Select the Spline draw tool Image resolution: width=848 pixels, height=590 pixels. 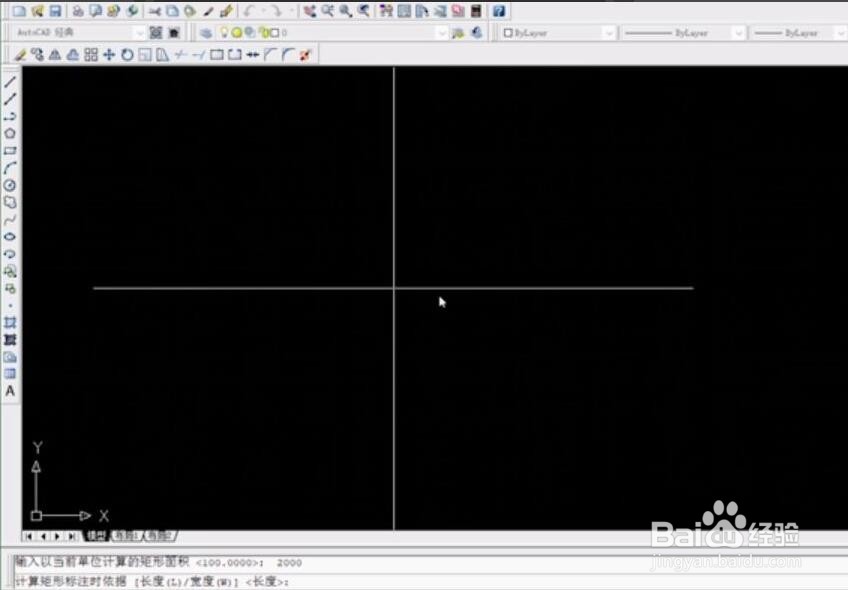point(10,220)
